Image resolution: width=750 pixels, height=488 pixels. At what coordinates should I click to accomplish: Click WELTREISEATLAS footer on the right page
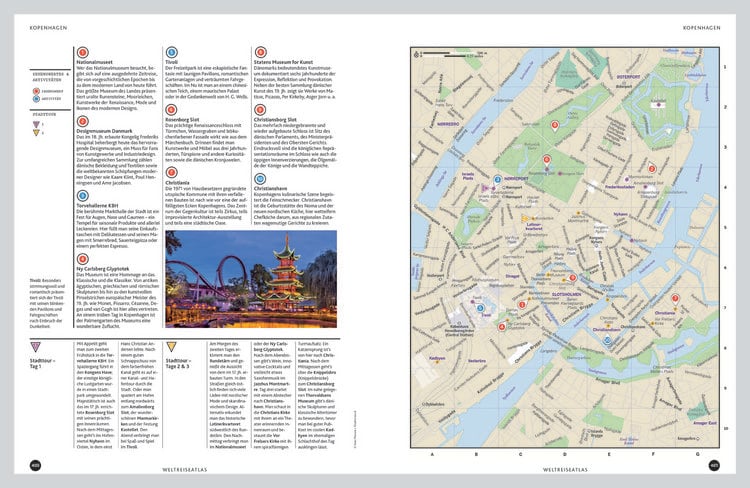coord(565,470)
